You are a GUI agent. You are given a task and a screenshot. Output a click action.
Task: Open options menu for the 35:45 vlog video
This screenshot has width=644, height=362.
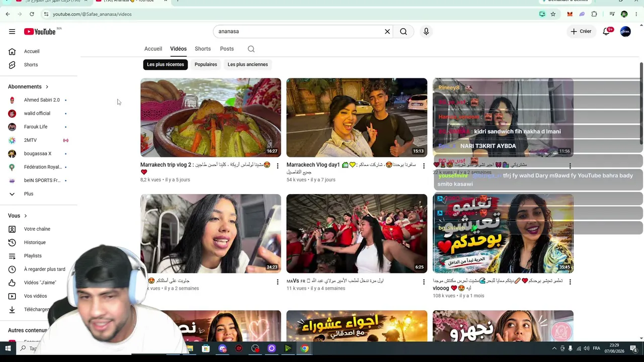[570, 282]
